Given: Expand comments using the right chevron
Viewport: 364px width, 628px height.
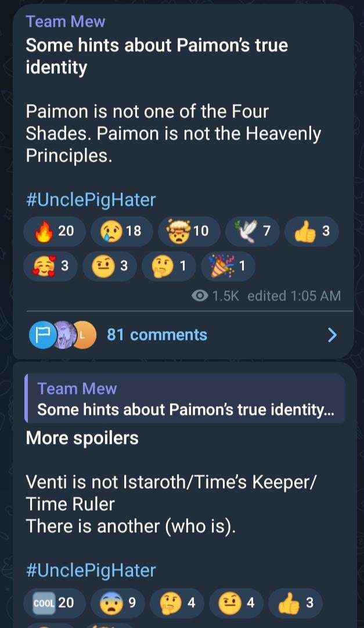Looking at the screenshot, I should click(332, 335).
